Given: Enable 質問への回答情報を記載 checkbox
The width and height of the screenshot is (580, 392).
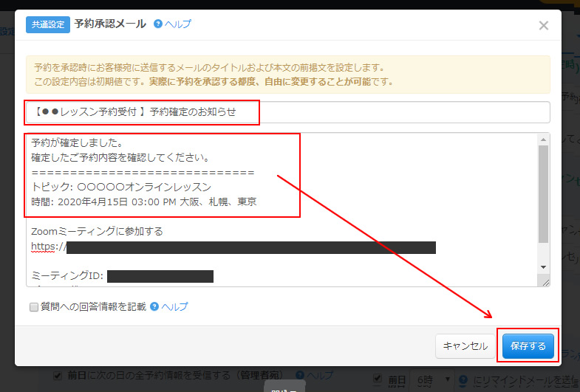Looking at the screenshot, I should 34,307.
